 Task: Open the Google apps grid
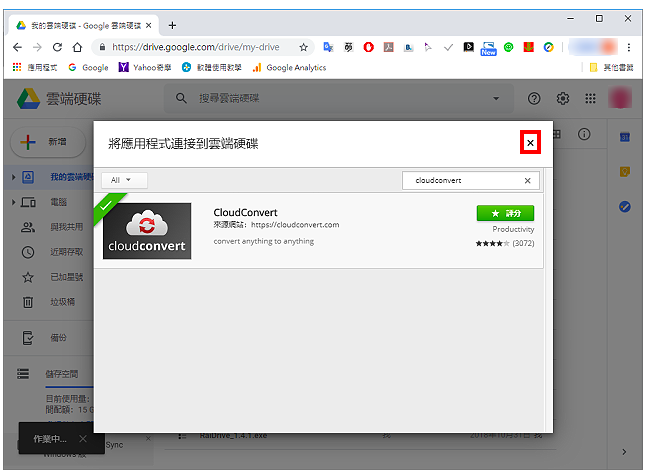click(x=590, y=99)
